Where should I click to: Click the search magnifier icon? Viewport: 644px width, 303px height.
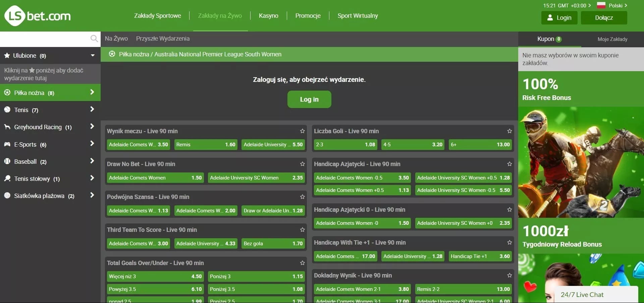tap(94, 39)
